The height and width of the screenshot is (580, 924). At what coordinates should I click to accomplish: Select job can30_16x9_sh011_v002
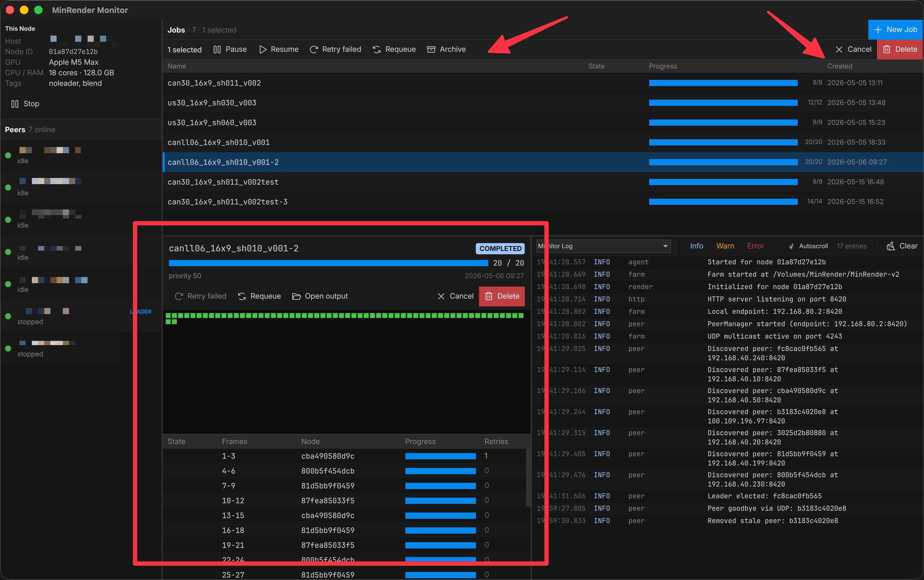pos(543,83)
